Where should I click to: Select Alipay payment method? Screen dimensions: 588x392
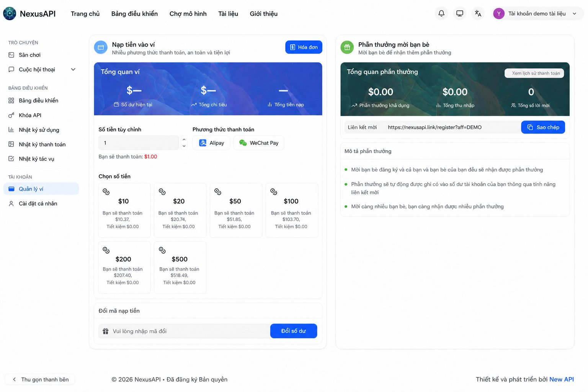[211, 143]
